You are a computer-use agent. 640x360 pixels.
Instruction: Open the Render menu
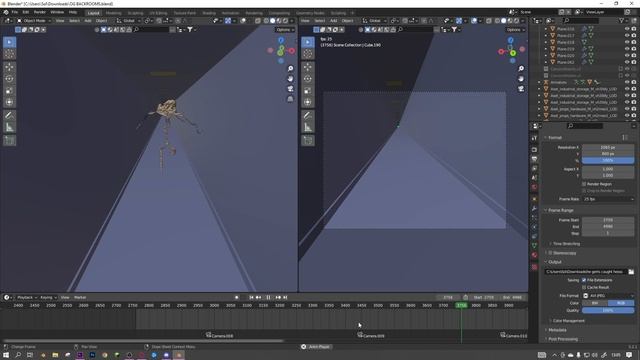click(x=40, y=12)
